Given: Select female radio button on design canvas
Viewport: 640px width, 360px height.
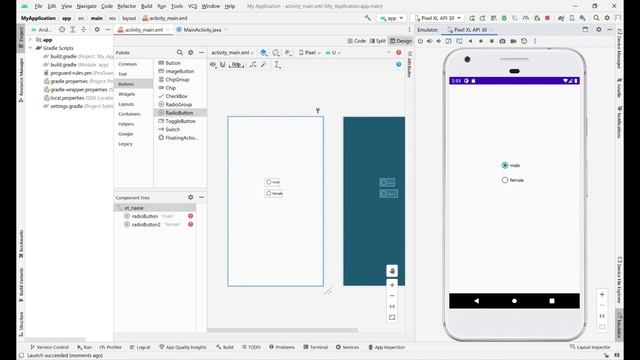Looking at the screenshot, I should point(274,193).
